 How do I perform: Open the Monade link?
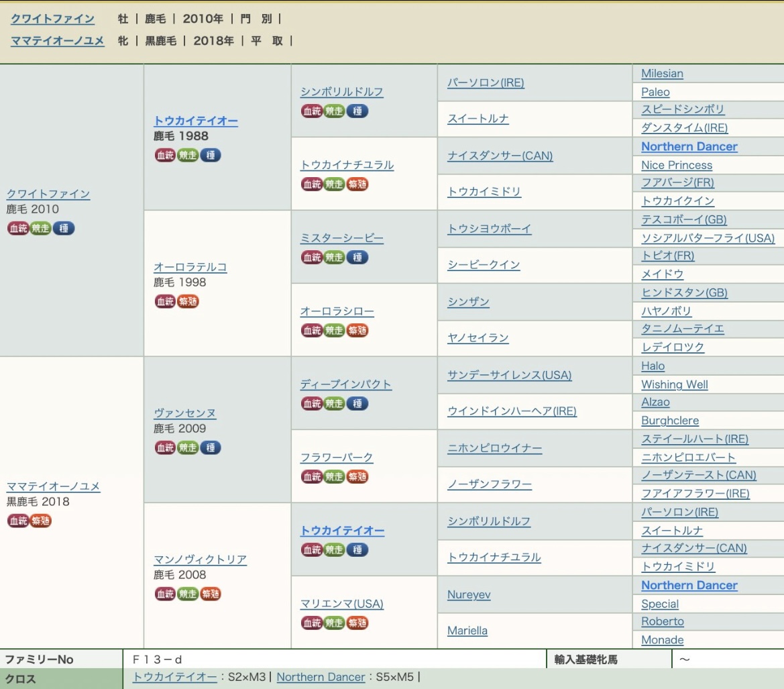[x=662, y=640]
